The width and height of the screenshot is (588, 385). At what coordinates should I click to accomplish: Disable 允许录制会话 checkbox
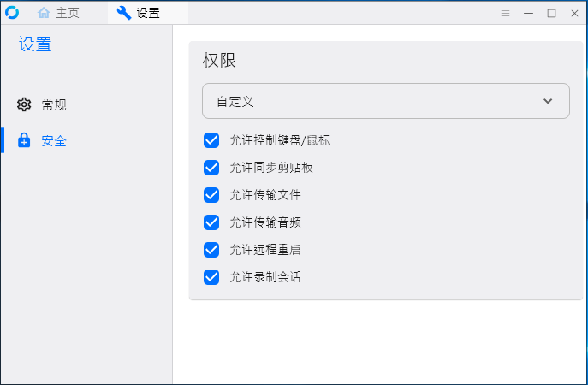(x=211, y=277)
